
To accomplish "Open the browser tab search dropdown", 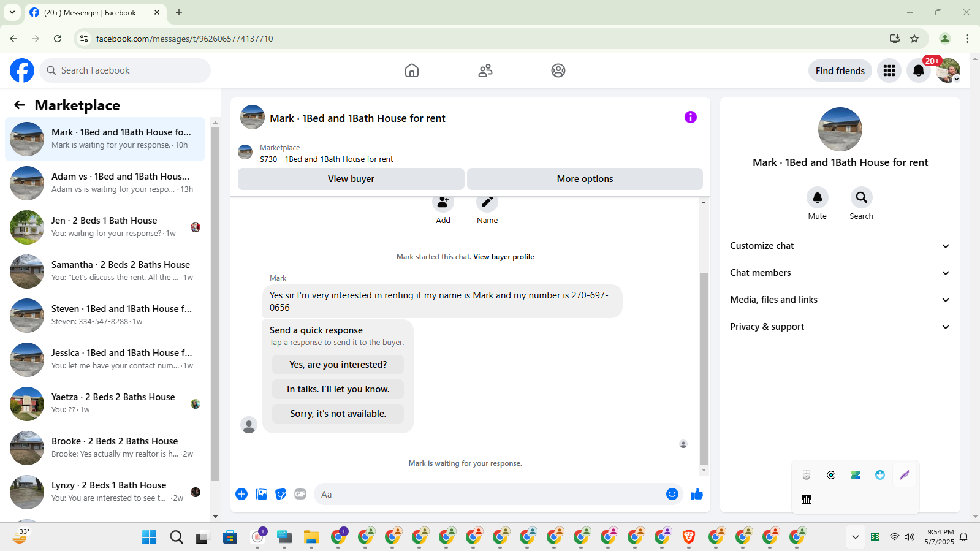I will pos(12,12).
